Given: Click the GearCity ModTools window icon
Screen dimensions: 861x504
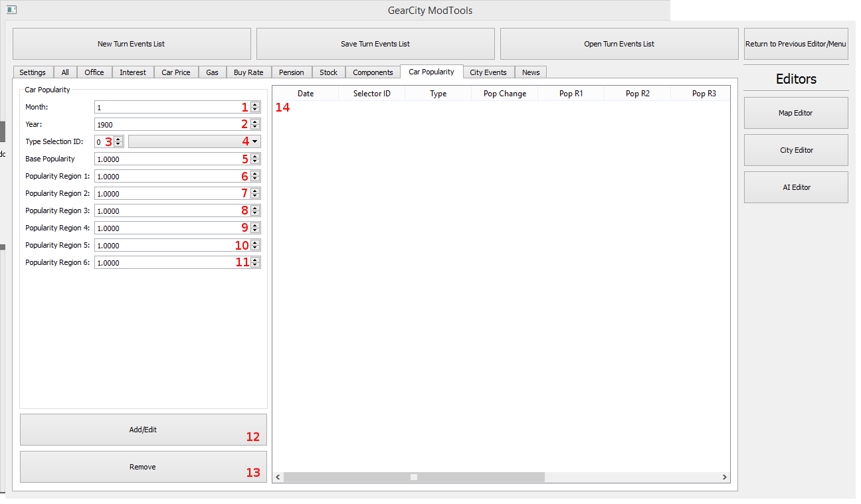Looking at the screenshot, I should (11, 10).
